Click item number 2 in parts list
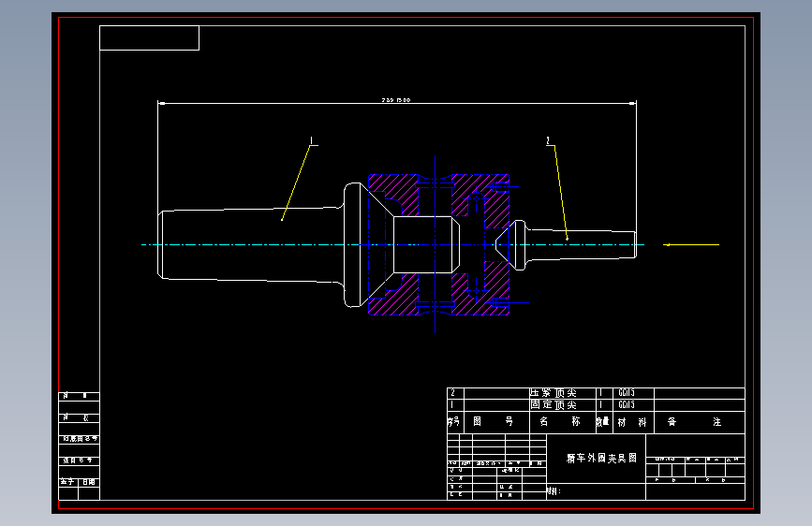This screenshot has width=812, height=526. (x=452, y=393)
